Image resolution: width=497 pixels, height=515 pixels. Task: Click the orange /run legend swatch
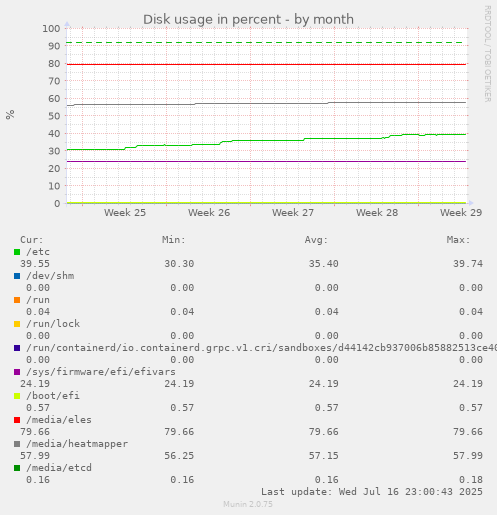17,300
